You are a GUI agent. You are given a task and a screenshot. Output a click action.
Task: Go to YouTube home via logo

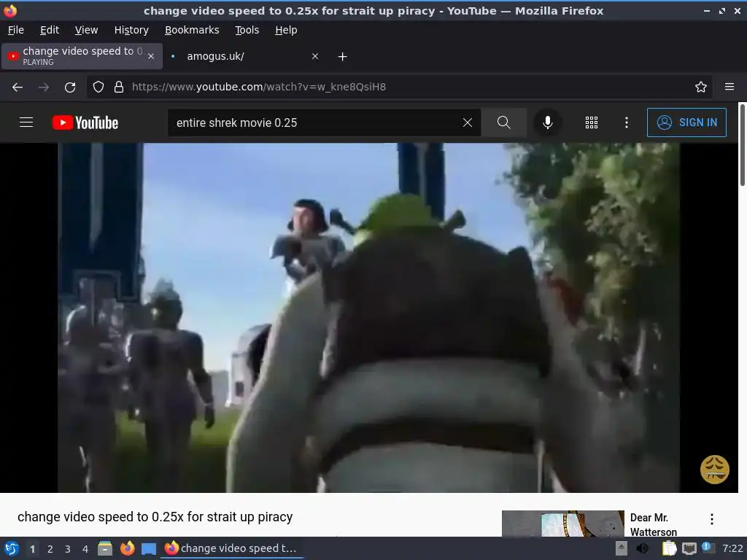point(85,122)
